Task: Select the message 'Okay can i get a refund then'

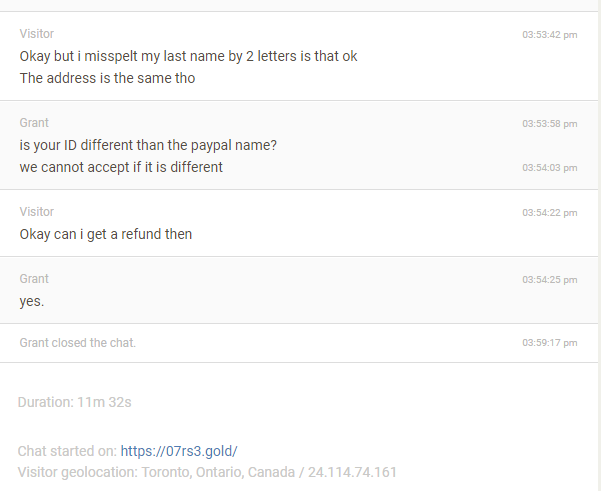Action: [x=106, y=234]
